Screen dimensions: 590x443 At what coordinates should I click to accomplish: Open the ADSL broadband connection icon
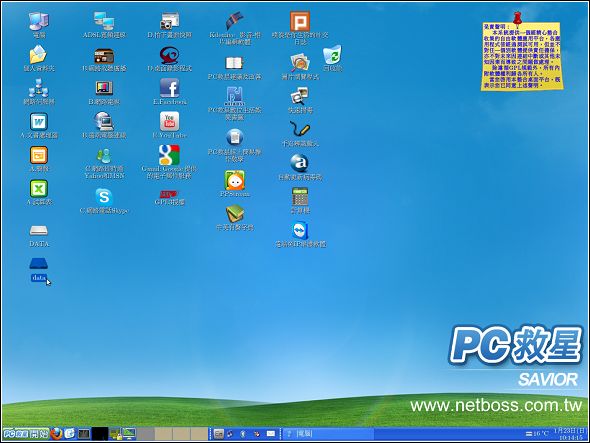pyautogui.click(x=104, y=21)
